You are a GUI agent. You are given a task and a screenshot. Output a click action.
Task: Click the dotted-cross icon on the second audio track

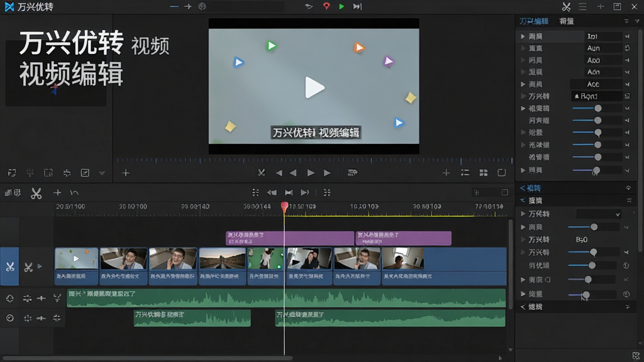28,318
